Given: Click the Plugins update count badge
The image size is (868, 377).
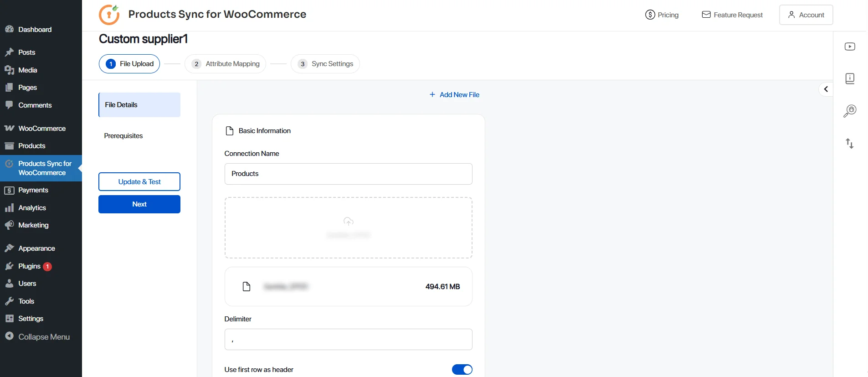Looking at the screenshot, I should tap(47, 267).
